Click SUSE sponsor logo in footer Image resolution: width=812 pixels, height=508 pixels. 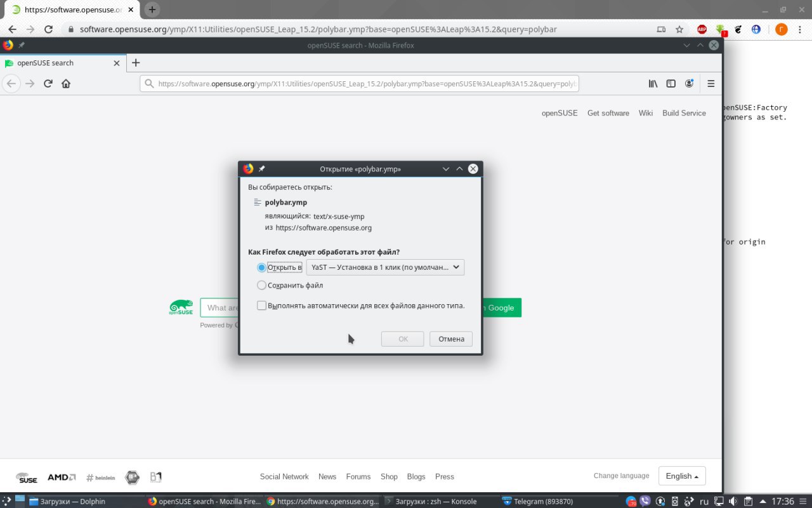tap(27, 478)
